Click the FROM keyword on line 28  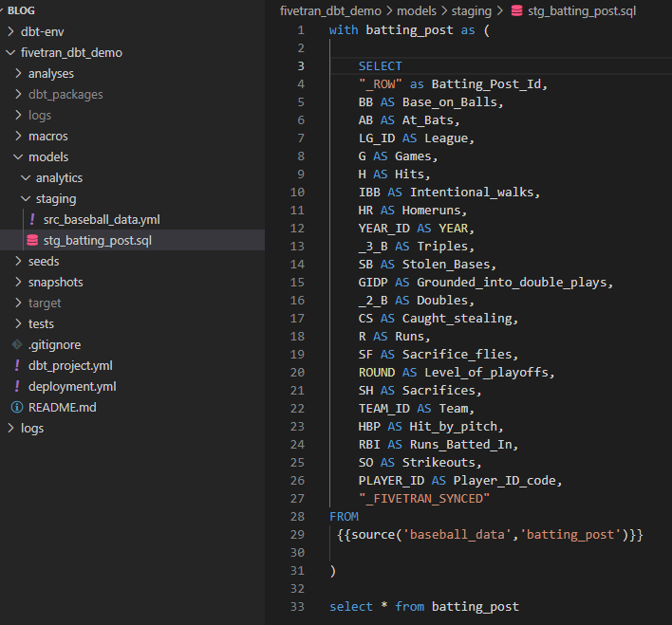click(344, 517)
